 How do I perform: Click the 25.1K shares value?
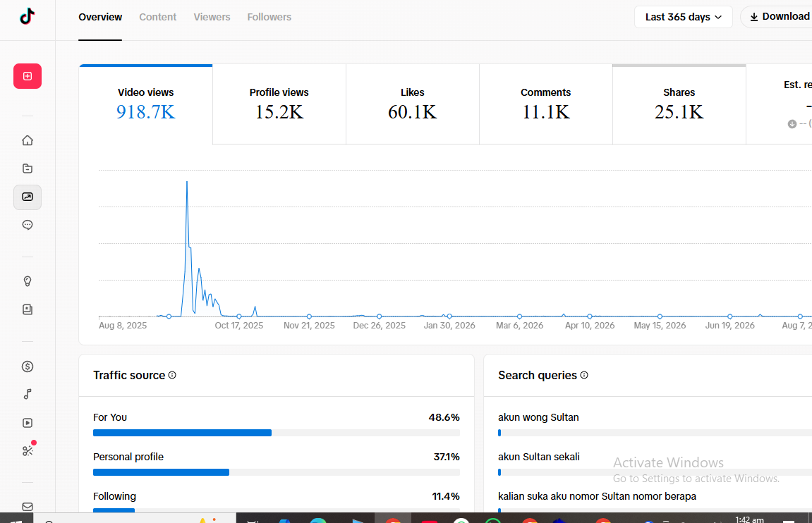(x=679, y=112)
